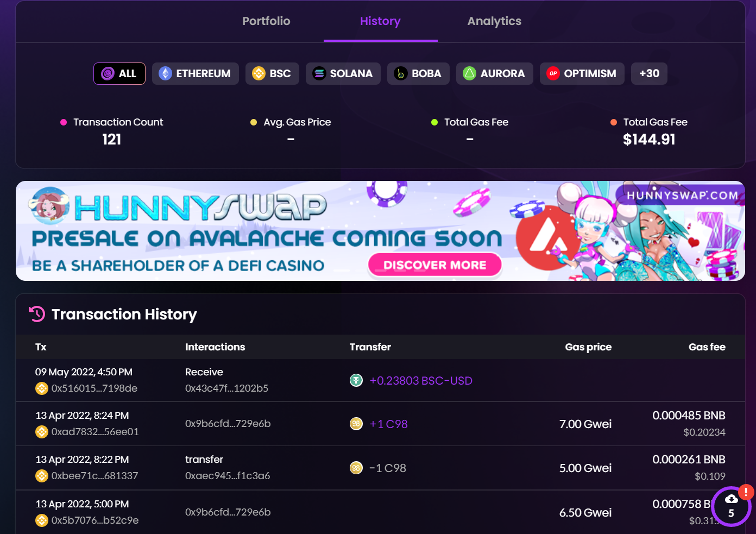The image size is (756, 534).
Task: Filter transactions by Solana
Action: point(343,73)
